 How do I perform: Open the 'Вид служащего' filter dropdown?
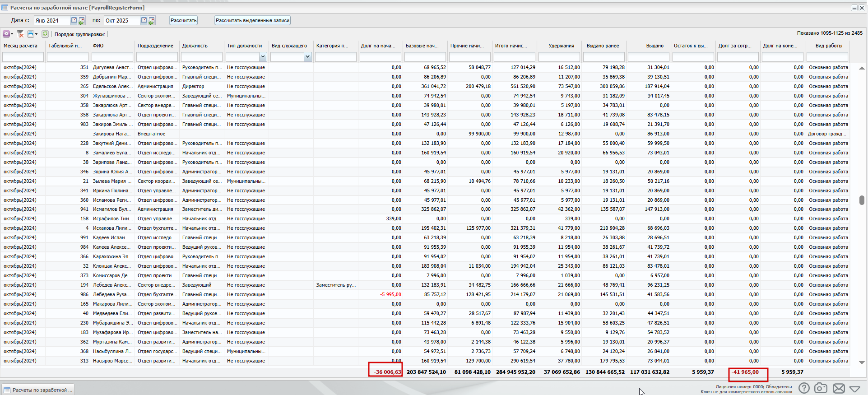(307, 57)
